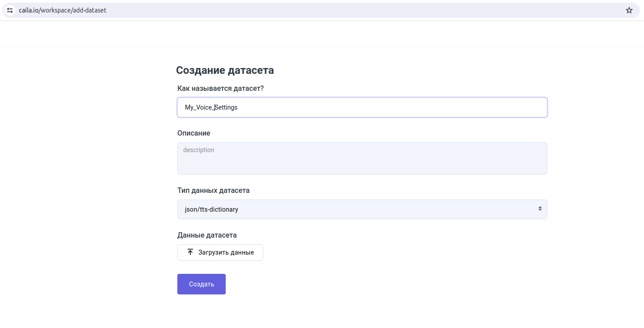Click the Данные датасета label
Screen dimensions: 644x328
(207, 235)
